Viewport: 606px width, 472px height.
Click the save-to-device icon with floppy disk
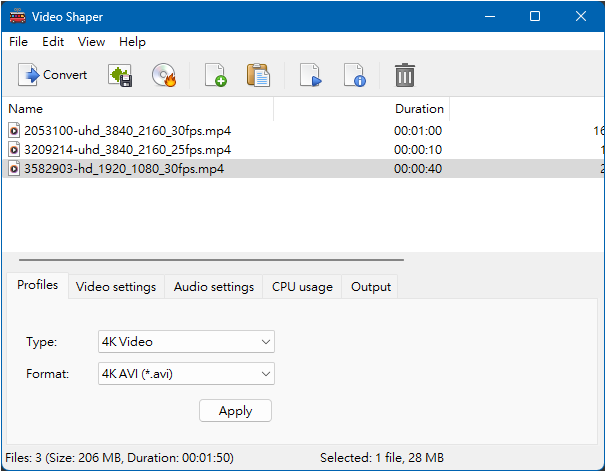pos(121,75)
